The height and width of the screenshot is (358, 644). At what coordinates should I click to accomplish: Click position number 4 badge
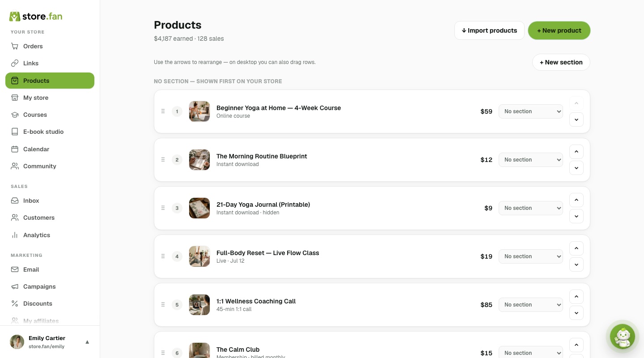[177, 256]
